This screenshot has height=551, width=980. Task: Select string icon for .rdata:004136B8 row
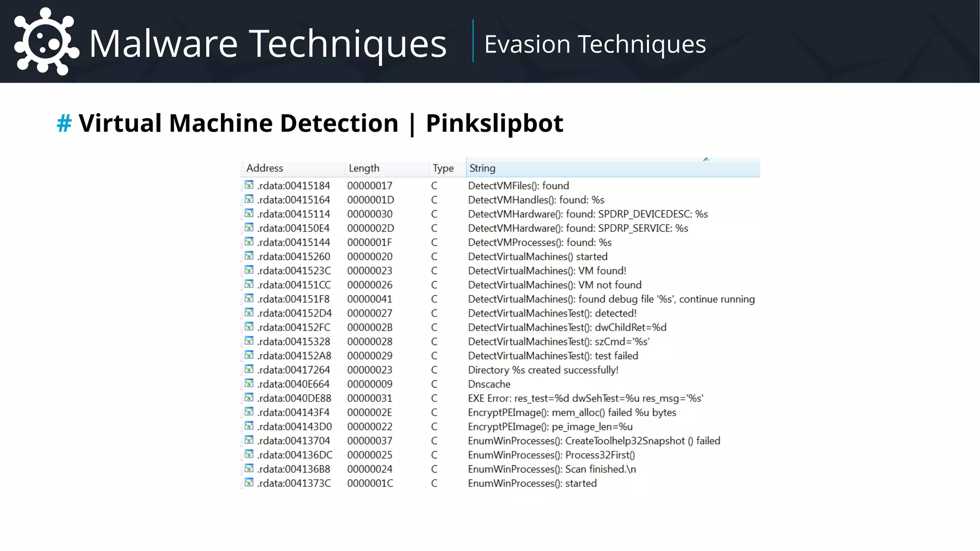coord(249,468)
